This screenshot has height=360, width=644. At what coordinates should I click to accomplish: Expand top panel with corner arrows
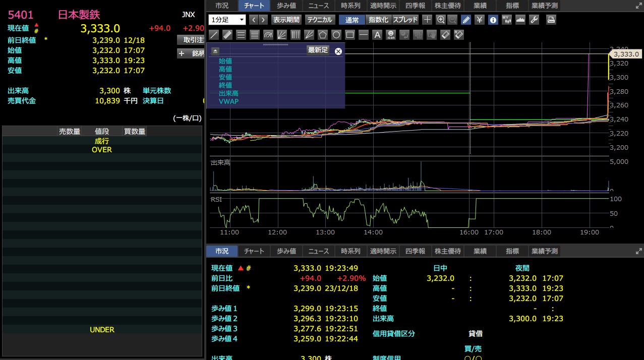(638, 6)
